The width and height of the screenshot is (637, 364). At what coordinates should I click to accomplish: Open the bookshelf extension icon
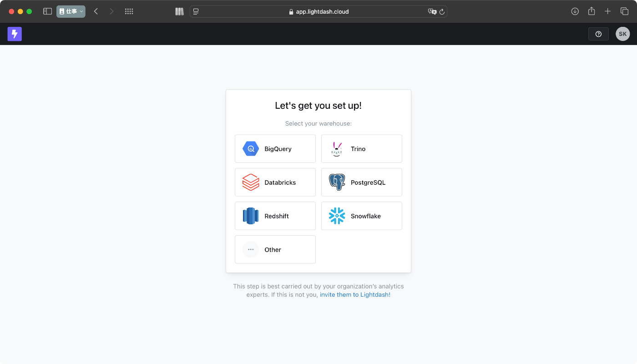(179, 11)
